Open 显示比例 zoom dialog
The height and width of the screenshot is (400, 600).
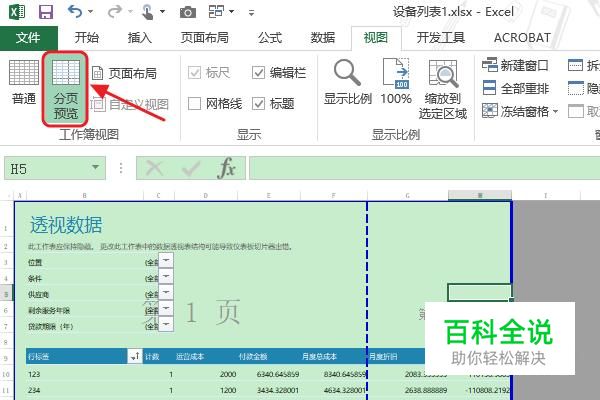348,82
